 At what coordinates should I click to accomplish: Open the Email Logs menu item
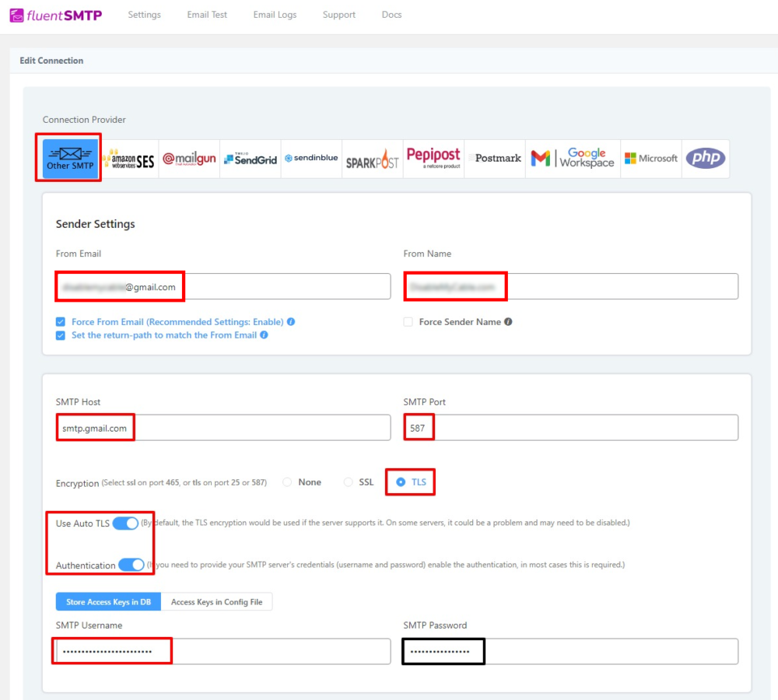[274, 14]
